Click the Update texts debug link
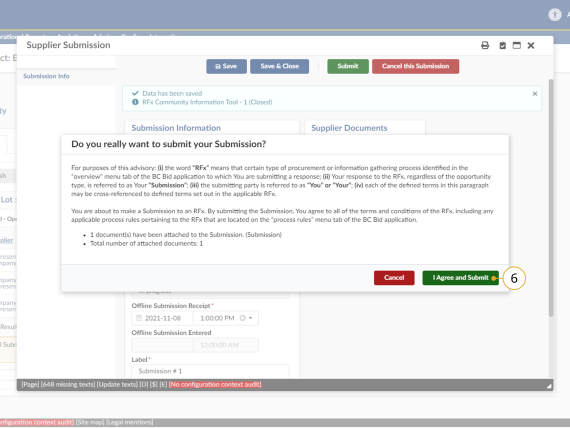 tap(117, 384)
